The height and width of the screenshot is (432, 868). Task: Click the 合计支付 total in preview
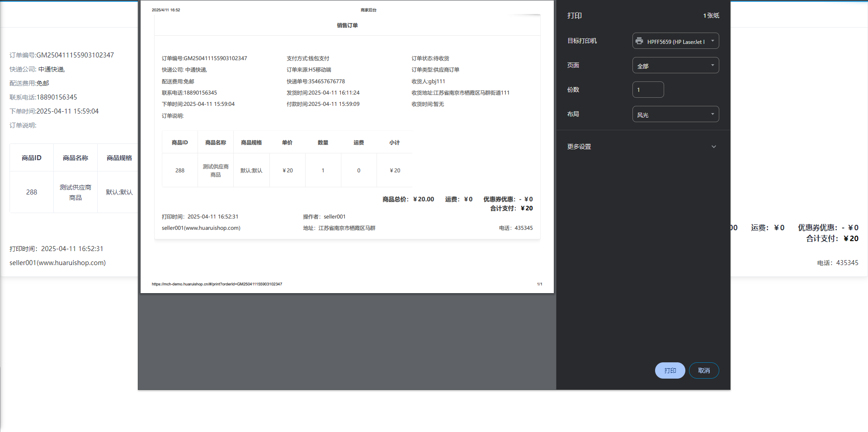(511, 209)
